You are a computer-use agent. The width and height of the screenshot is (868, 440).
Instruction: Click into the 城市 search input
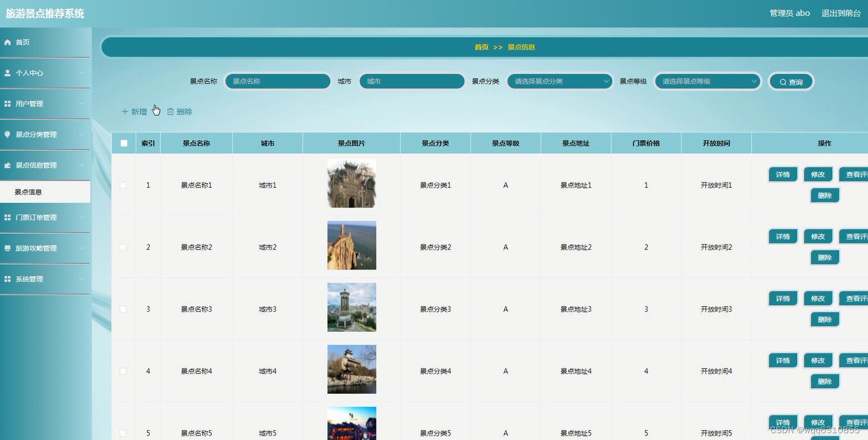[412, 81]
